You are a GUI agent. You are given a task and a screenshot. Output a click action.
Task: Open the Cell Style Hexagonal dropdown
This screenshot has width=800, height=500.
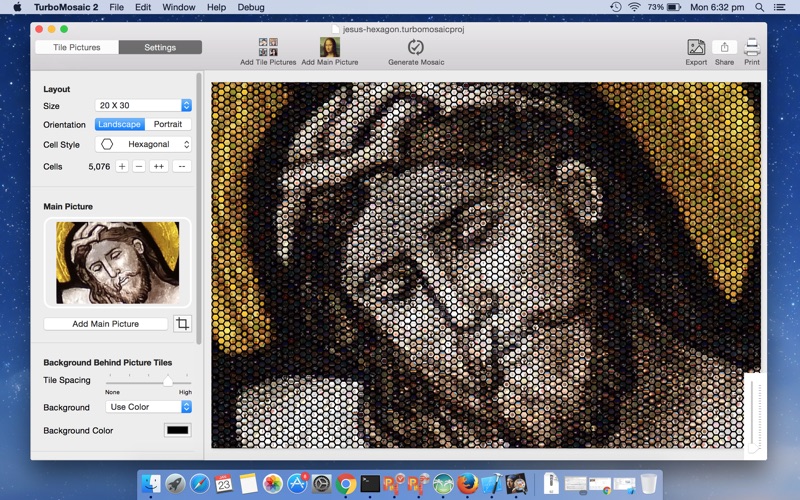point(143,144)
